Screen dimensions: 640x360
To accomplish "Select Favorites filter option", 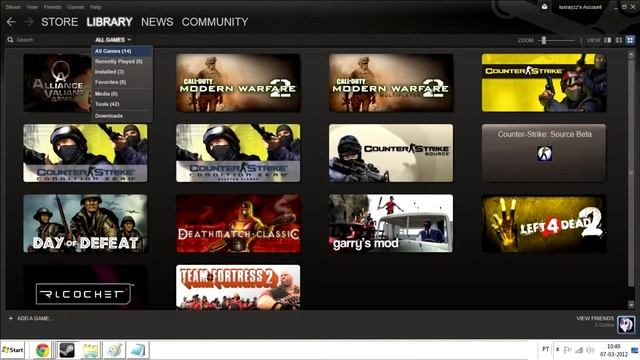I will click(122, 82).
